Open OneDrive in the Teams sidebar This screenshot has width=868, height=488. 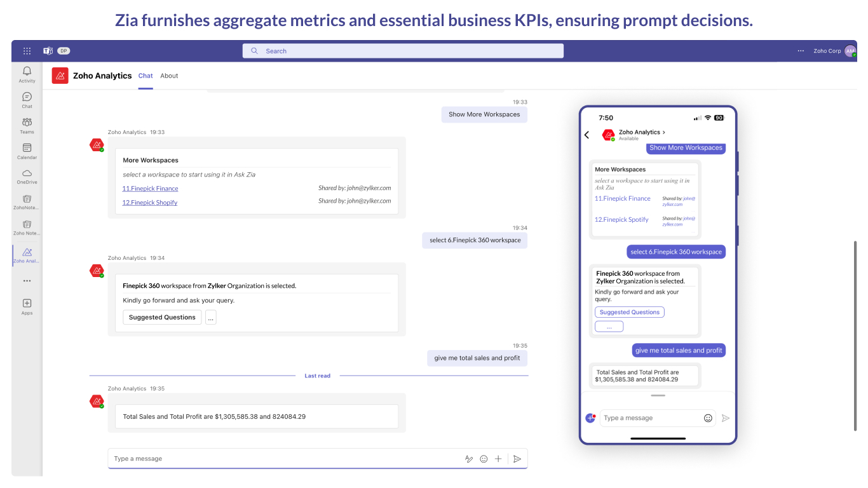[27, 176]
